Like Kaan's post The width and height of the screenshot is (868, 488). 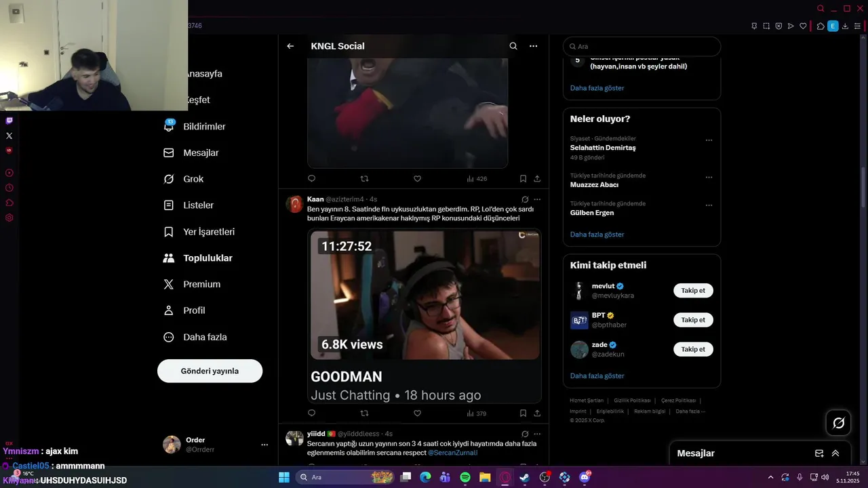point(417,413)
